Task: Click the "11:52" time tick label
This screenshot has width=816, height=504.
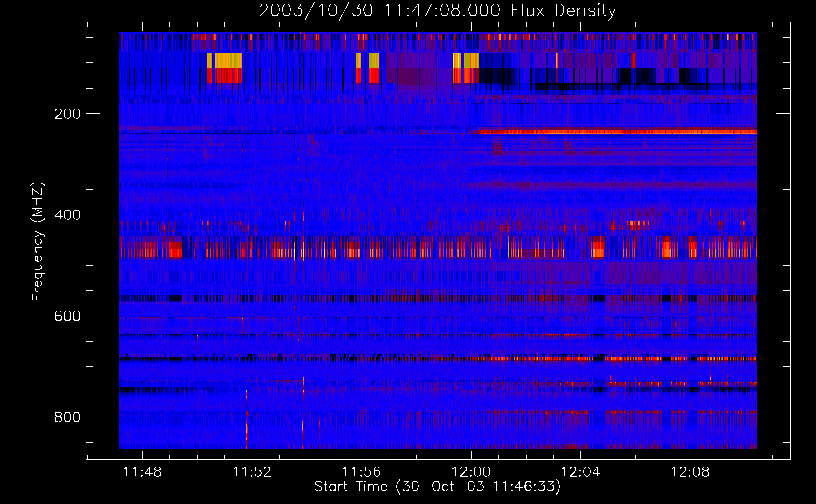Action: 252,472
